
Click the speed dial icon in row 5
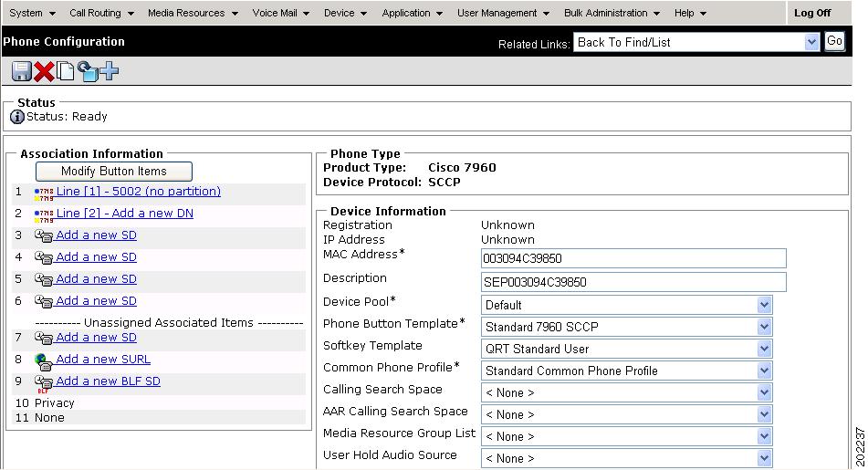(x=44, y=280)
